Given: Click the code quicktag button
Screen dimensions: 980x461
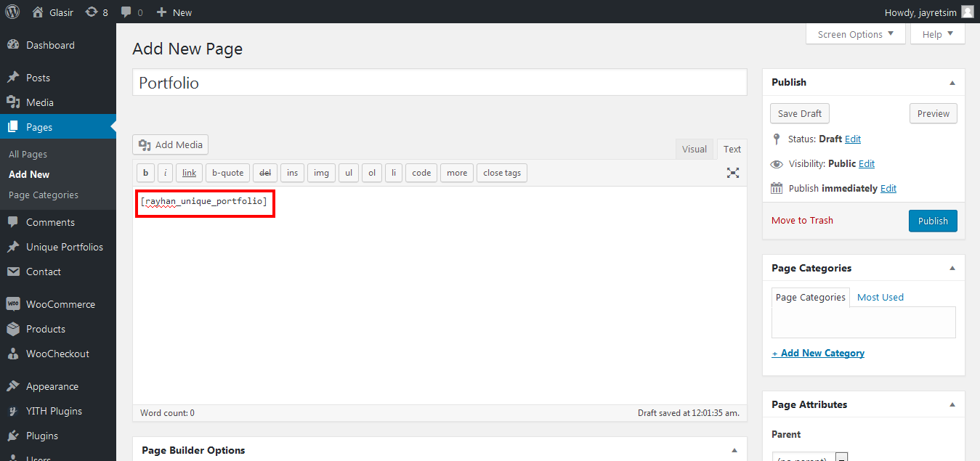Looking at the screenshot, I should coord(421,173).
